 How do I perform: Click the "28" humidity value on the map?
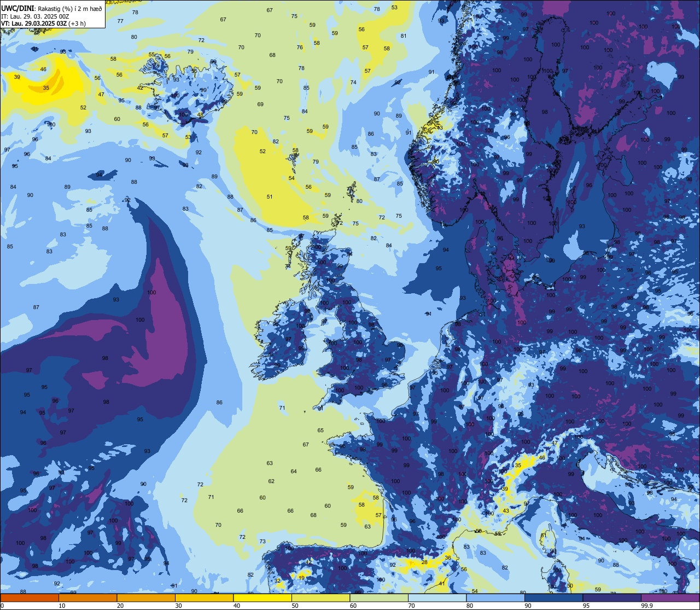[x=424, y=562]
